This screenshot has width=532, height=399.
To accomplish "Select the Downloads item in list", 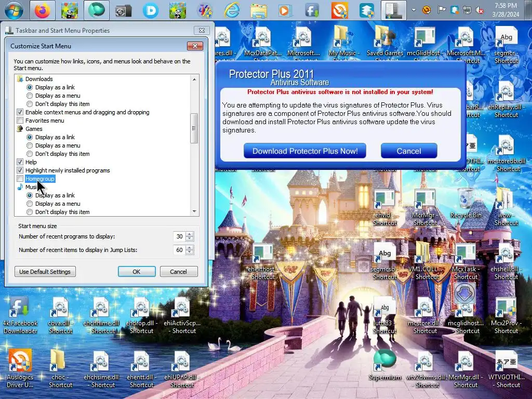I will tap(39, 79).
